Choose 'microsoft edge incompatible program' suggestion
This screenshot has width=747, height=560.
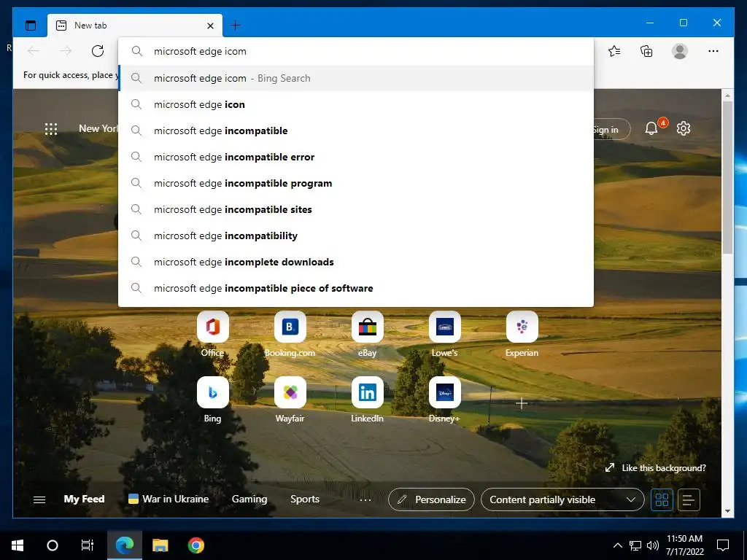tap(356, 183)
